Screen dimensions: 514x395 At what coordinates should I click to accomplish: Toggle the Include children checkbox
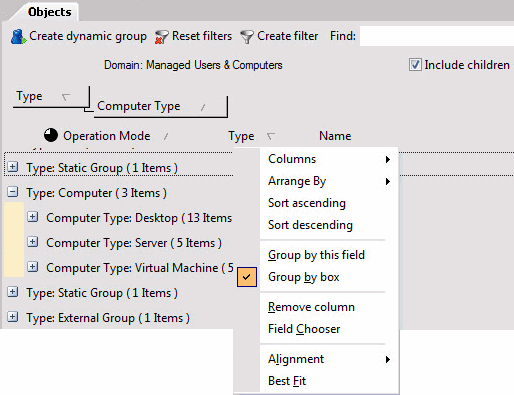pos(415,65)
